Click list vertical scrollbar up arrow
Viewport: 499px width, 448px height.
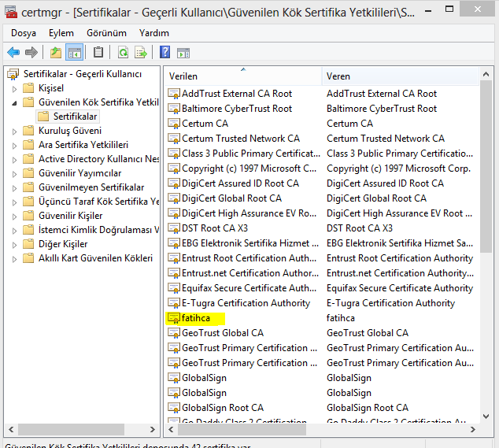click(486, 74)
